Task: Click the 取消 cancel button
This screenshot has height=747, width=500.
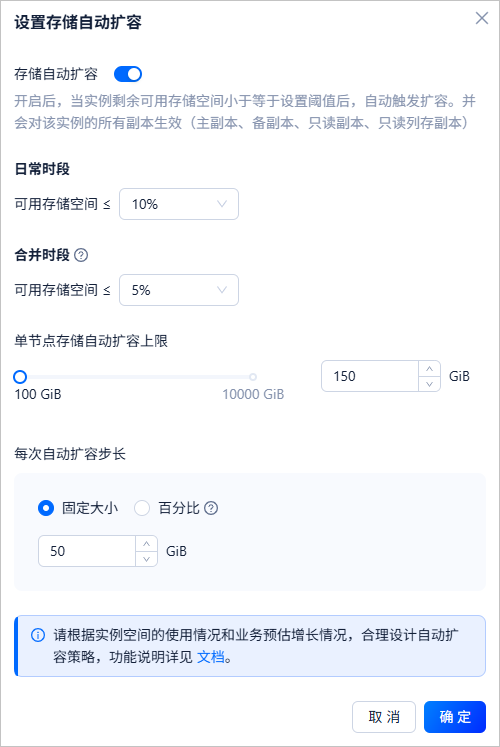Action: click(384, 717)
